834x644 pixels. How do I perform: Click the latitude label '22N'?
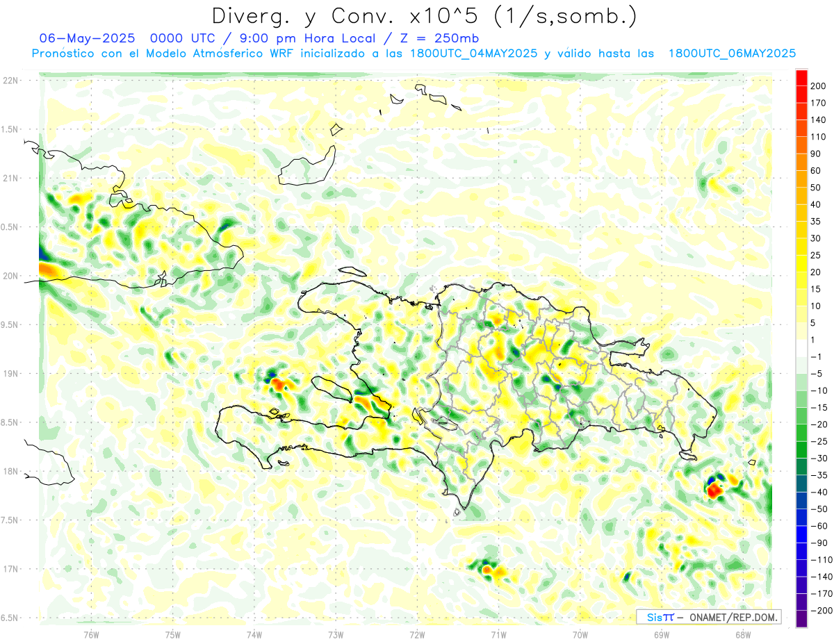click(x=10, y=81)
